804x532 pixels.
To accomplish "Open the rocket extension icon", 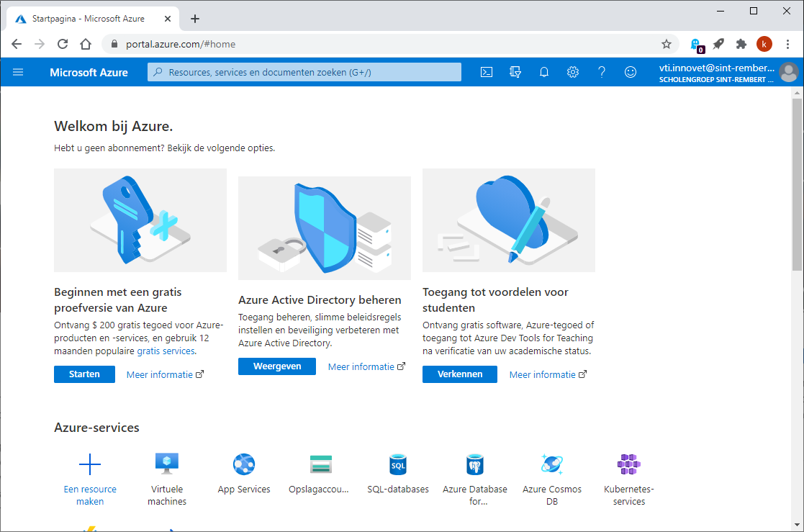I will click(x=718, y=44).
